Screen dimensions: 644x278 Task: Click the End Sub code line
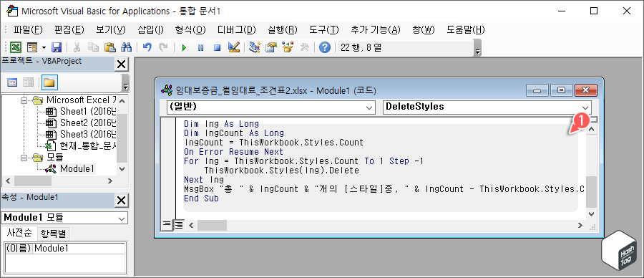pyautogui.click(x=201, y=198)
